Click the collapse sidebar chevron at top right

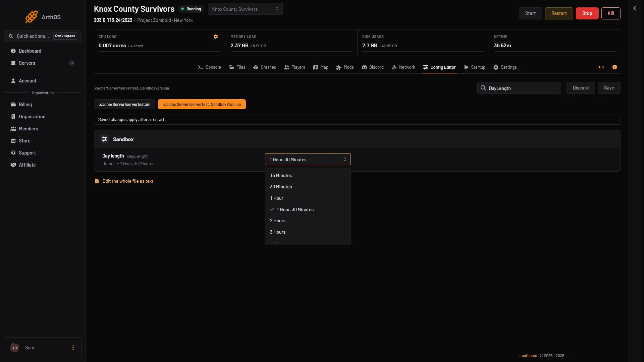point(635,8)
